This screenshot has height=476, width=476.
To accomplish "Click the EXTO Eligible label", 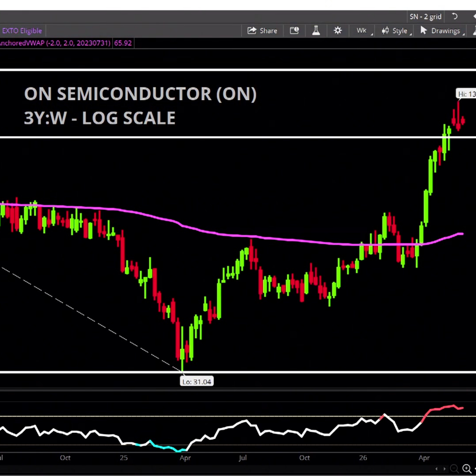I will (x=22, y=31).
